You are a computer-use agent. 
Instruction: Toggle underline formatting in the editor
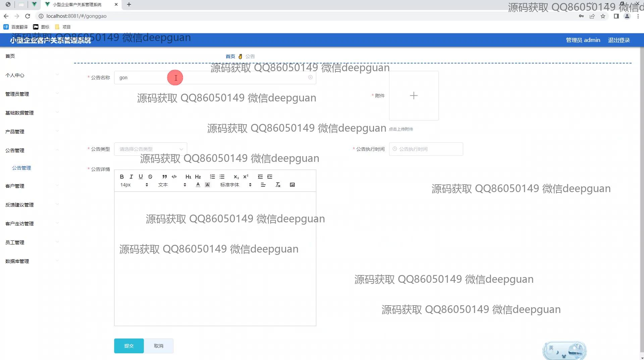(141, 177)
